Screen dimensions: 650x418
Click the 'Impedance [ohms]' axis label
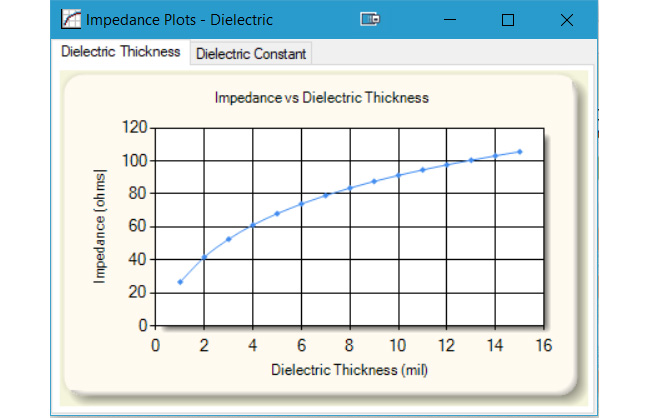tap(99, 226)
